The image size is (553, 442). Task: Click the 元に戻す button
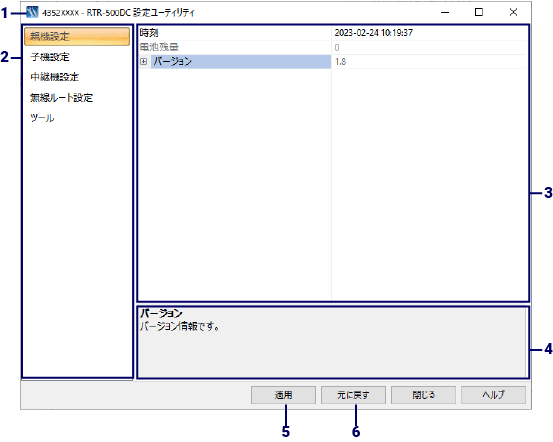pos(353,395)
